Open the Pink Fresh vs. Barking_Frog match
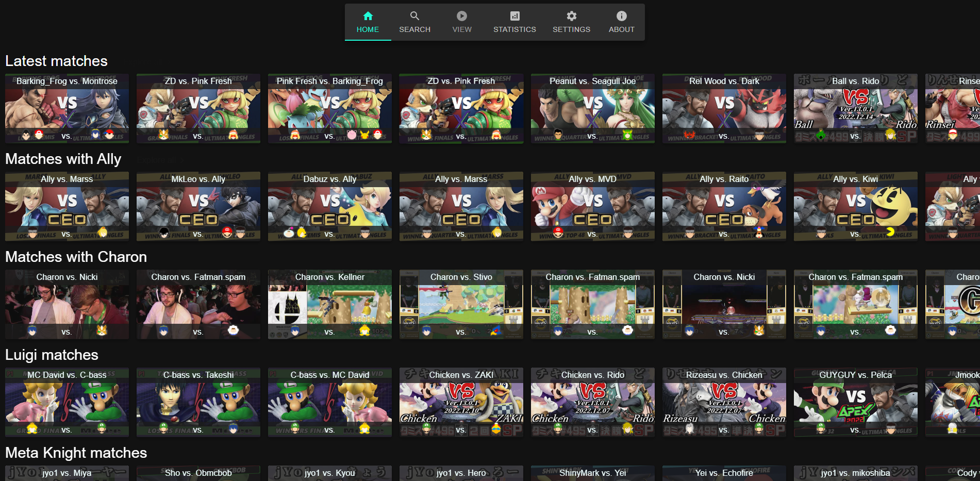 (x=330, y=108)
